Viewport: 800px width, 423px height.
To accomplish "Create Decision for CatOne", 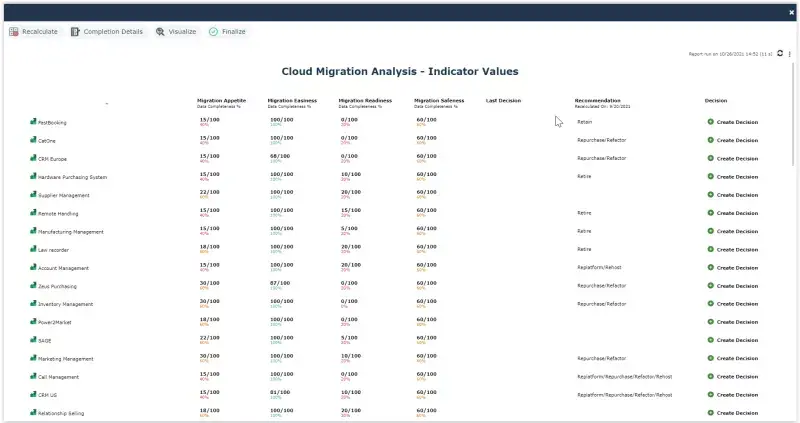I will (733, 140).
